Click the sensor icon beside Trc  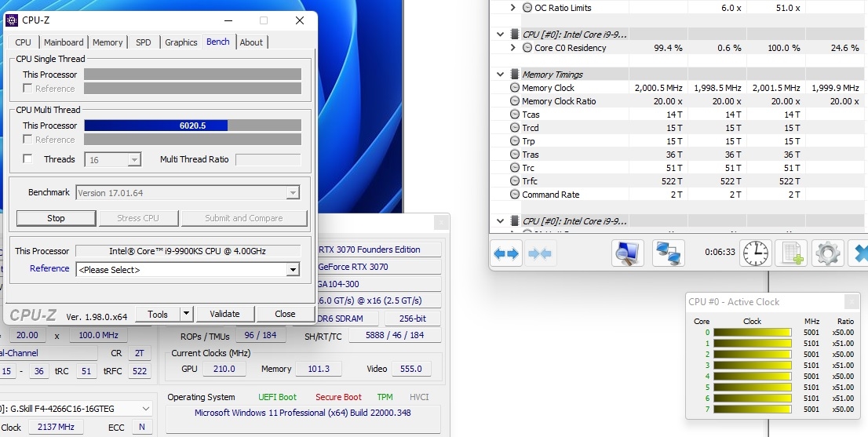click(x=514, y=168)
